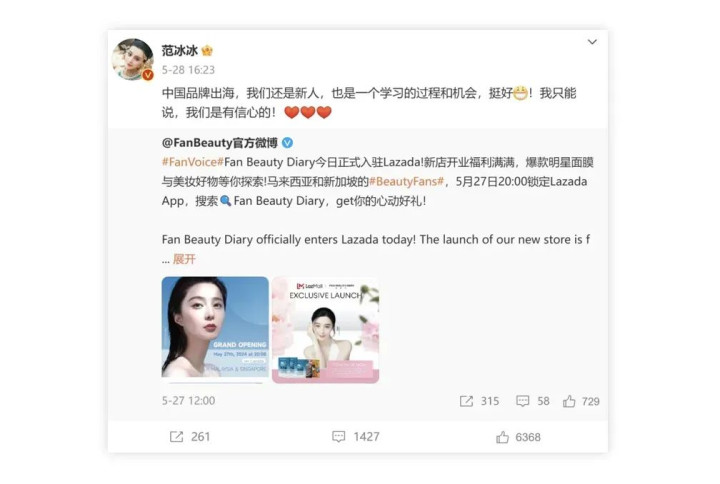720x484 pixels.
Task: Click the 5-28 16:23 post timestamp
Action: point(188,70)
